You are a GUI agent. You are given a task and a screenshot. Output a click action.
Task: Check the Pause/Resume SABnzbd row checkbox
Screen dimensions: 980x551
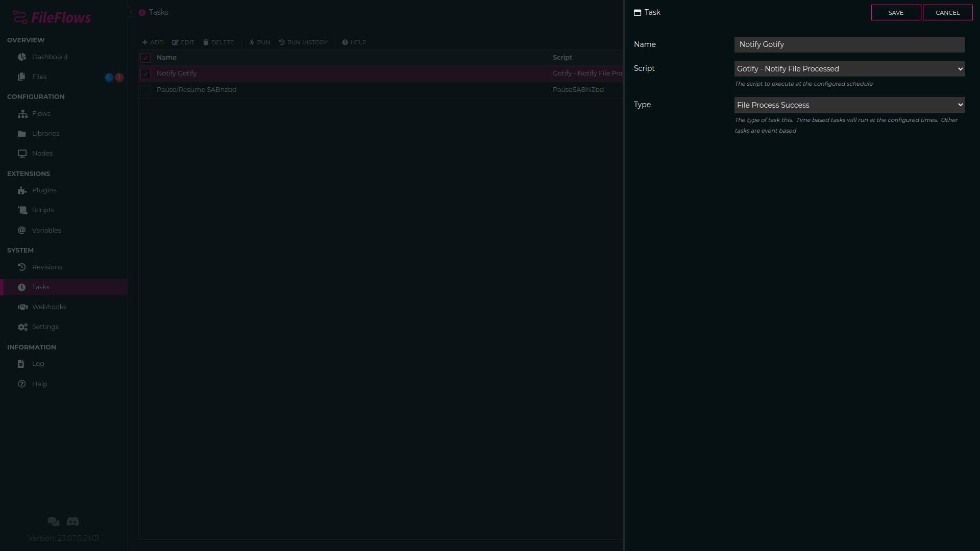point(145,90)
